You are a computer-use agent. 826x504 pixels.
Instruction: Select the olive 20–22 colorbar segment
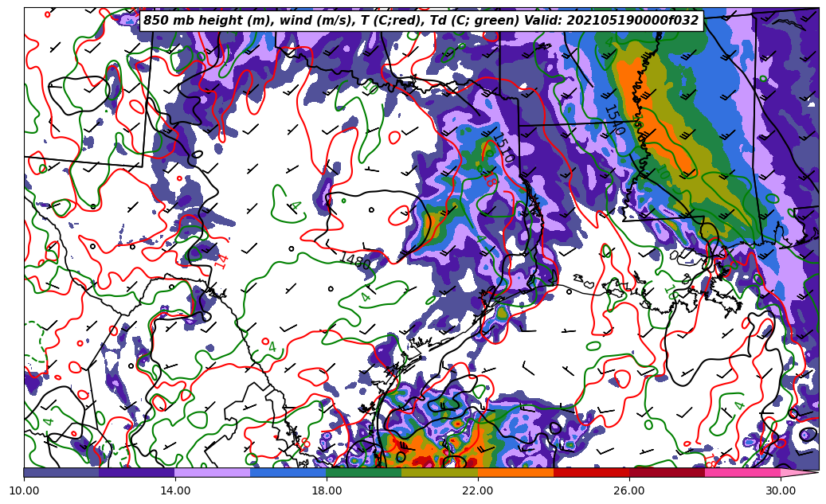tap(440, 472)
